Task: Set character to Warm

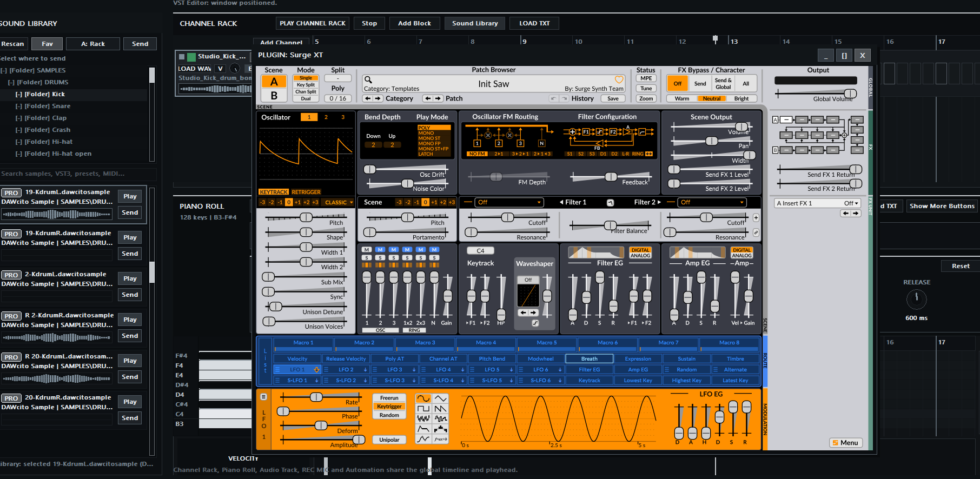Action: pyautogui.click(x=682, y=98)
